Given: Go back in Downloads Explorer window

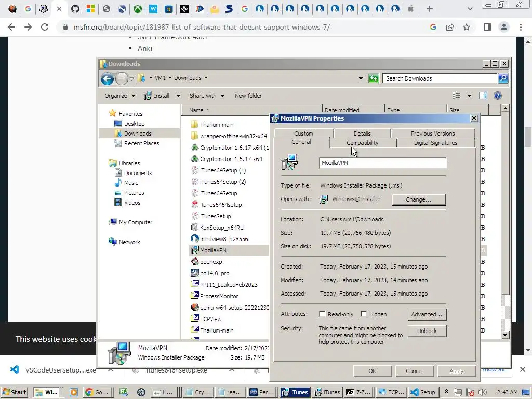Looking at the screenshot, I should point(107,79).
